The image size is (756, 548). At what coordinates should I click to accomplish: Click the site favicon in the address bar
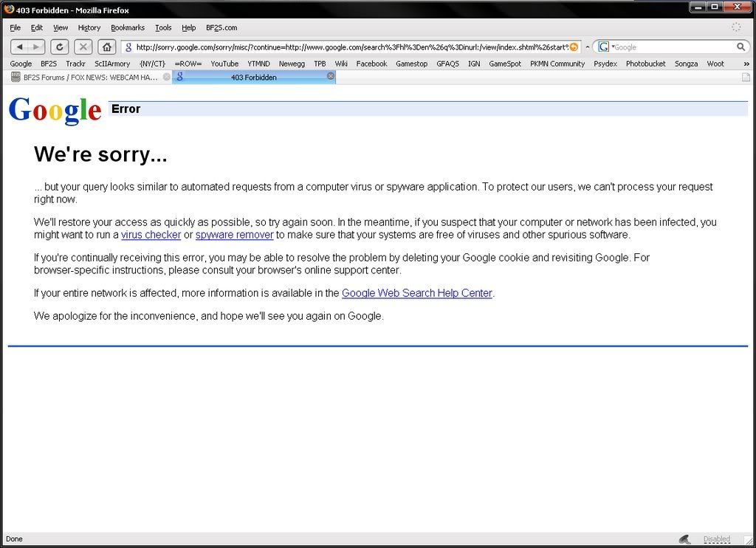[128, 47]
